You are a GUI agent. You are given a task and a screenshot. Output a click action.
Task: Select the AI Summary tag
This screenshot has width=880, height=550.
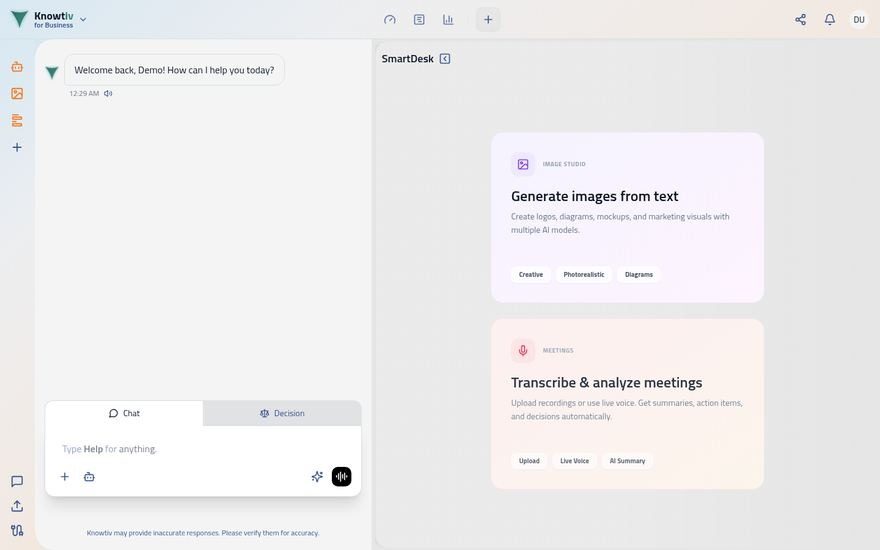pyautogui.click(x=627, y=461)
